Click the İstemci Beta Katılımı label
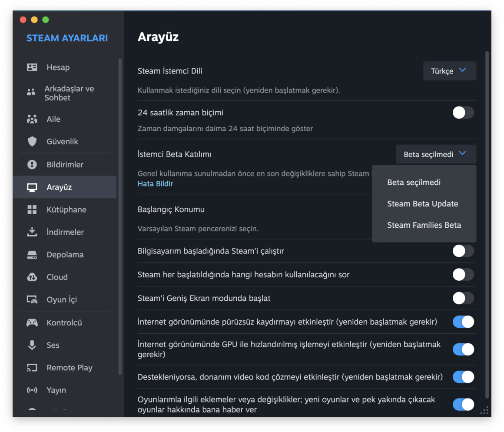This screenshot has width=504, height=432. pos(174,154)
